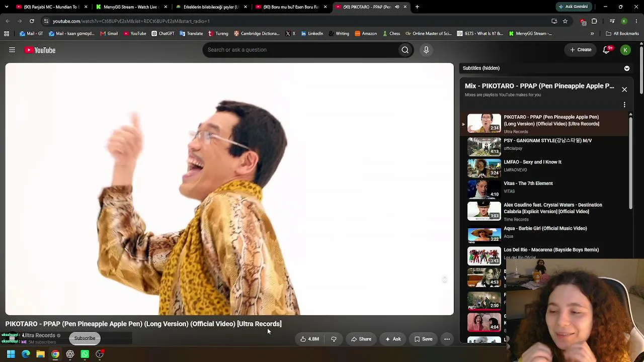Play Alex Gaudino Destination Calabria video
The height and width of the screenshot is (362, 644).
(546, 211)
